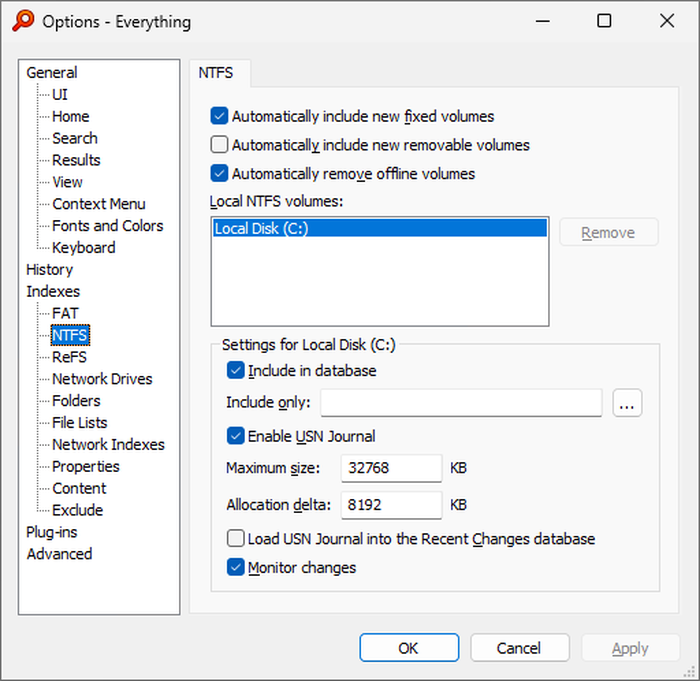700x681 pixels.
Task: Click the Remove button
Action: tap(608, 232)
